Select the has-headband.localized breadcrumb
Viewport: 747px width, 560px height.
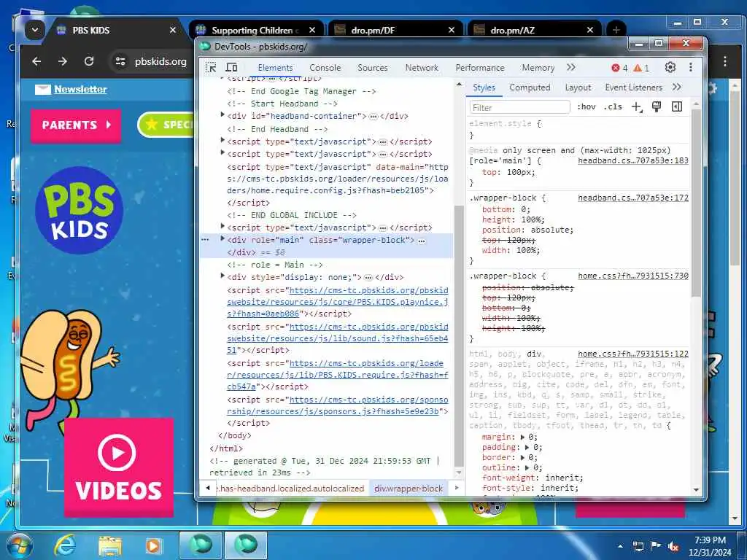click(290, 489)
